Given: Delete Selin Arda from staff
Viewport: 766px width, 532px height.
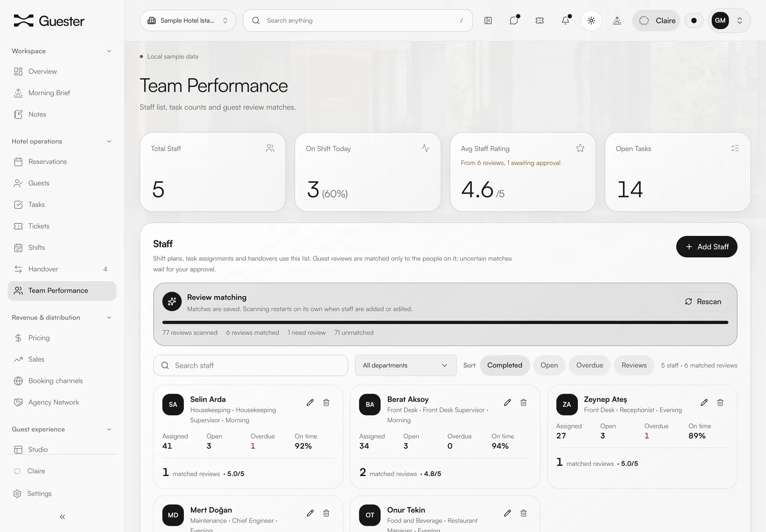Looking at the screenshot, I should click(326, 402).
